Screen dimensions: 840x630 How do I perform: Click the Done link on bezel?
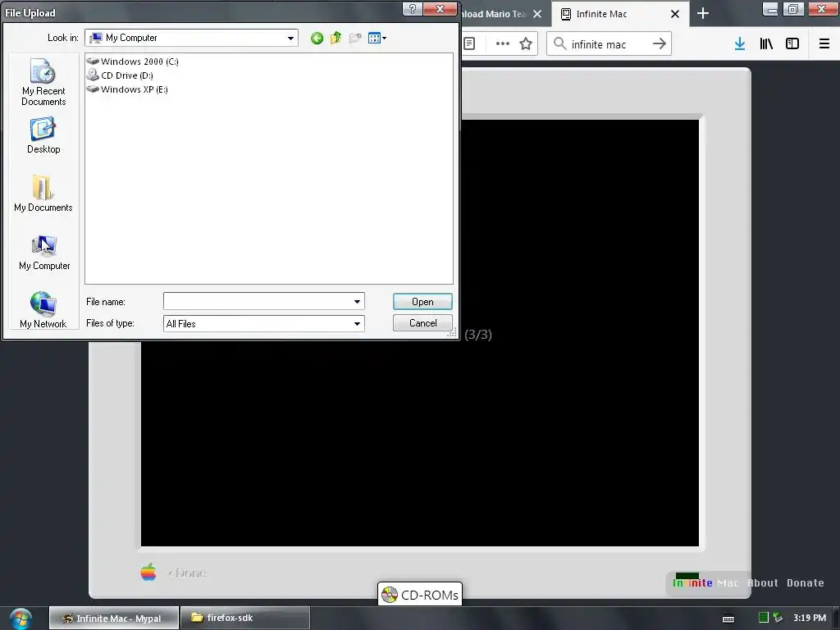pyautogui.click(x=188, y=573)
